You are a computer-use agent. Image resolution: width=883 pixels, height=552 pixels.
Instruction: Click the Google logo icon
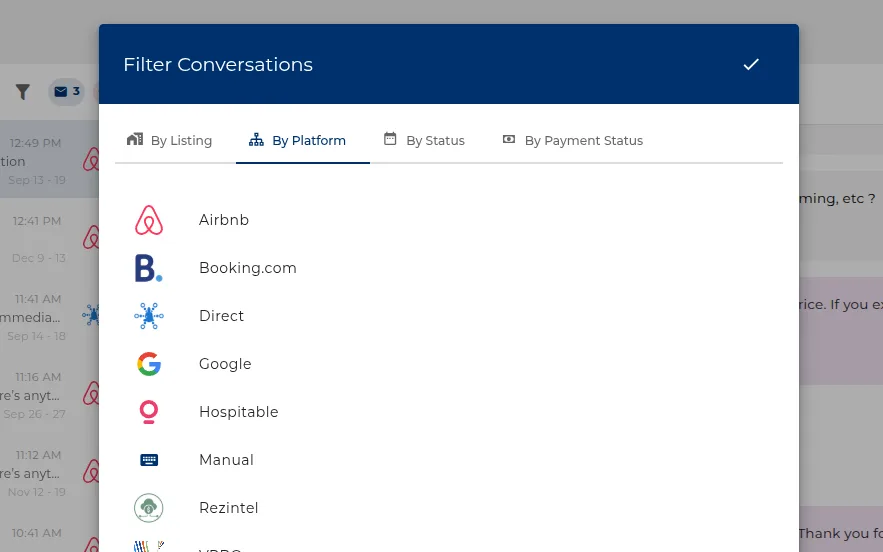[x=149, y=364]
